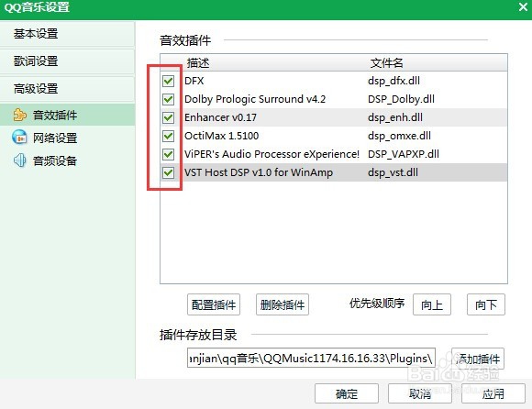Viewport: 532px width, 409px height.
Task: Click the DSP_VAPXP.dll file name
Action: (404, 154)
